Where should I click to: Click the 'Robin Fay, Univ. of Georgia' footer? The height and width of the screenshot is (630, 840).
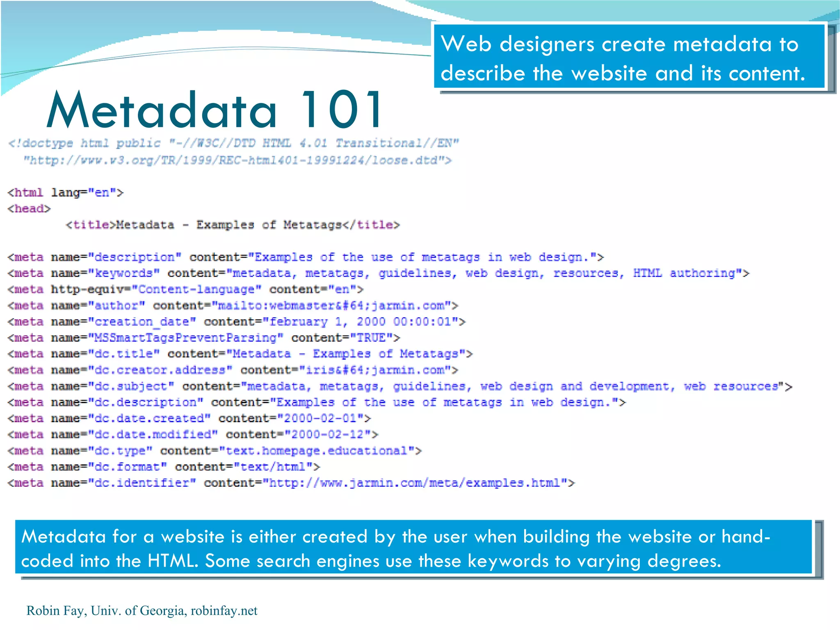coord(142,611)
